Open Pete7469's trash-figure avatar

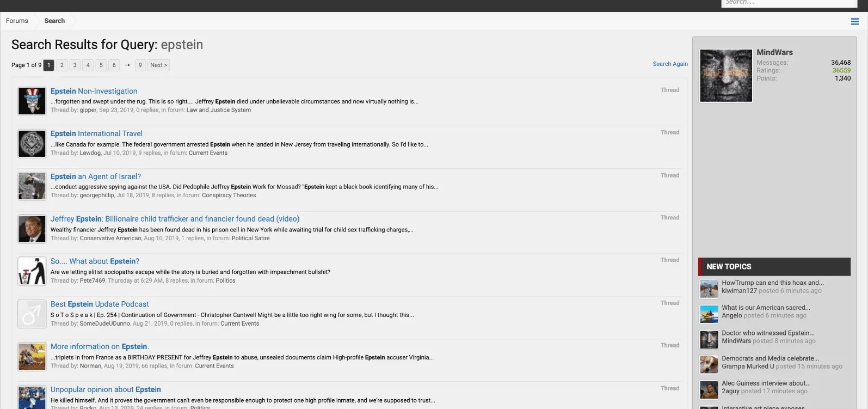32,271
